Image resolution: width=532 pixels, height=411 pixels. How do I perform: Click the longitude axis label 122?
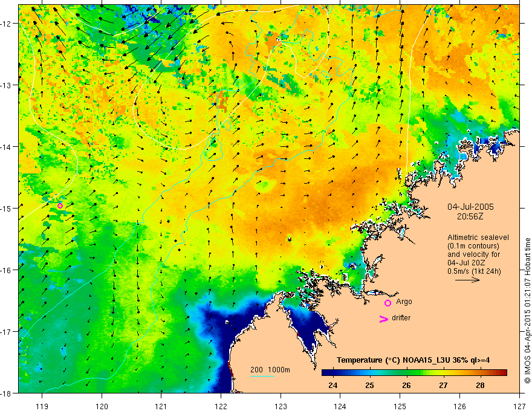(x=221, y=406)
